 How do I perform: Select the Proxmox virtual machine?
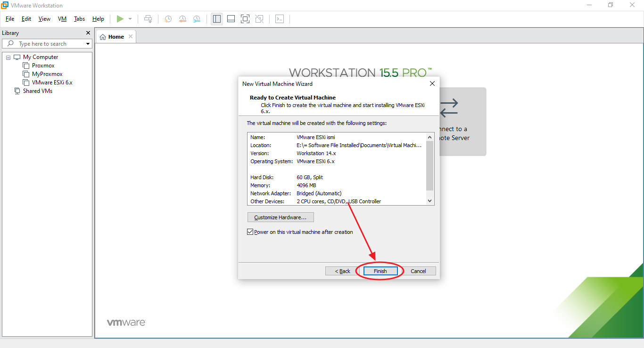coord(43,65)
